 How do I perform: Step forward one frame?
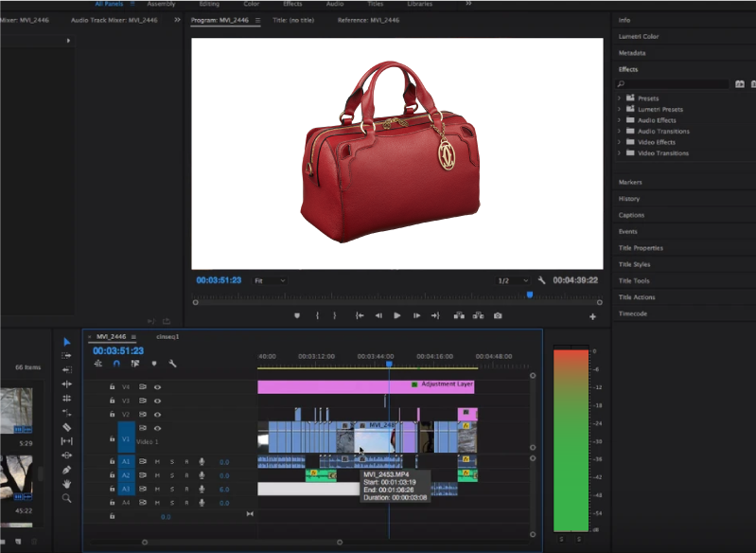(x=416, y=315)
